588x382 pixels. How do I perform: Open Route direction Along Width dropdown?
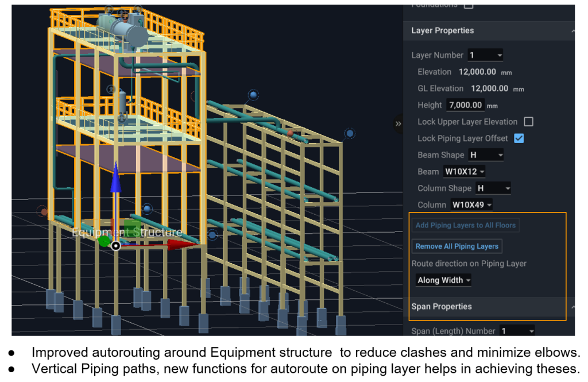point(444,280)
